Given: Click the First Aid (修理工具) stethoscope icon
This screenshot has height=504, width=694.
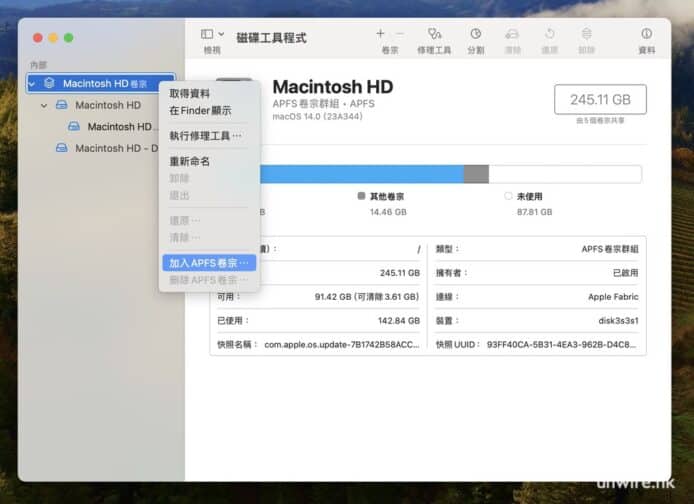Looking at the screenshot, I should [x=434, y=34].
